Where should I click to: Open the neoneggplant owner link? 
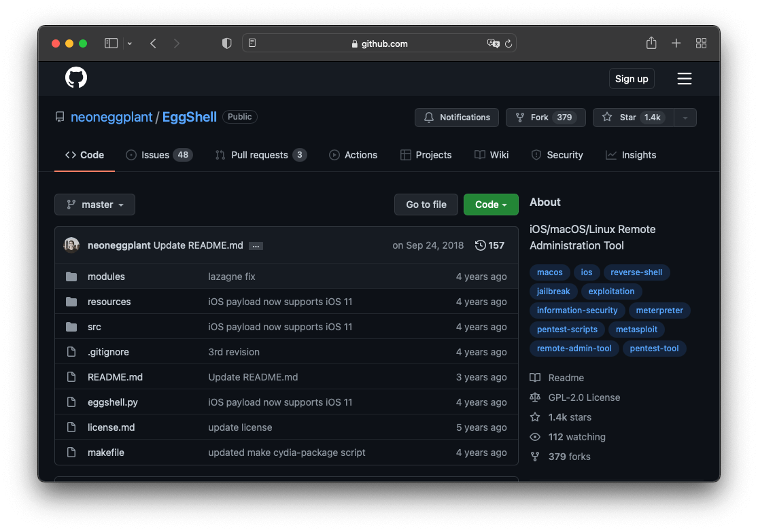pyautogui.click(x=111, y=118)
